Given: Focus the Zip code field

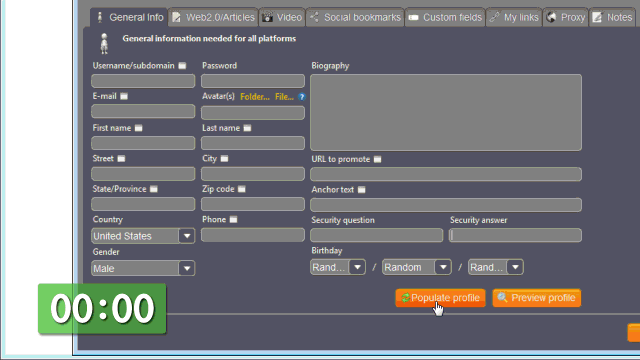Looking at the screenshot, I should [x=253, y=204].
